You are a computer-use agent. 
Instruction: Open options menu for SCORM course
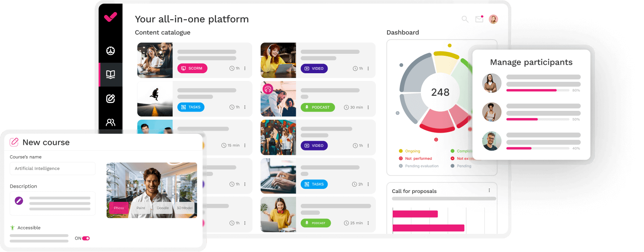tap(245, 68)
